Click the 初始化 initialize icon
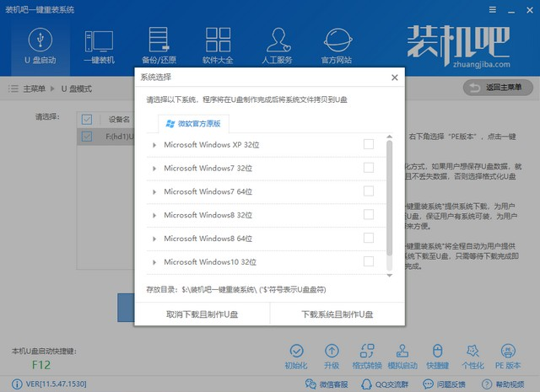The height and width of the screenshot is (392, 540). (298, 356)
